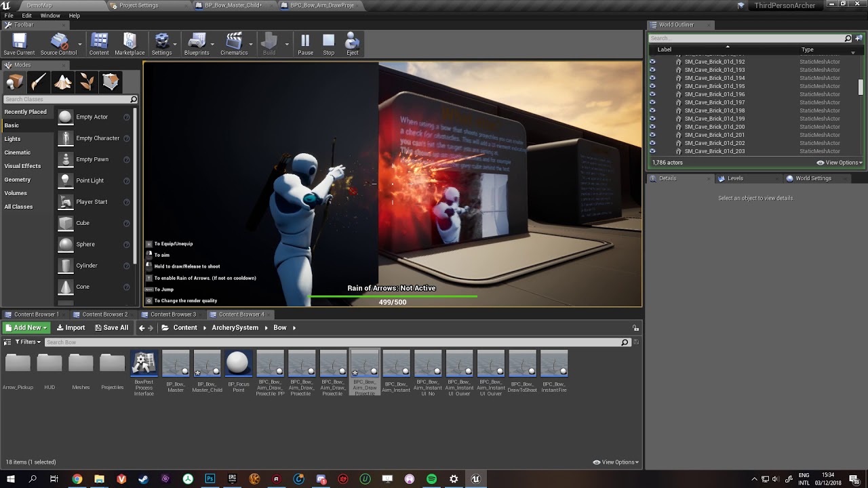Screen dimensions: 868x488
Task: Open World Outliner View Options dropdown
Action: coord(840,163)
